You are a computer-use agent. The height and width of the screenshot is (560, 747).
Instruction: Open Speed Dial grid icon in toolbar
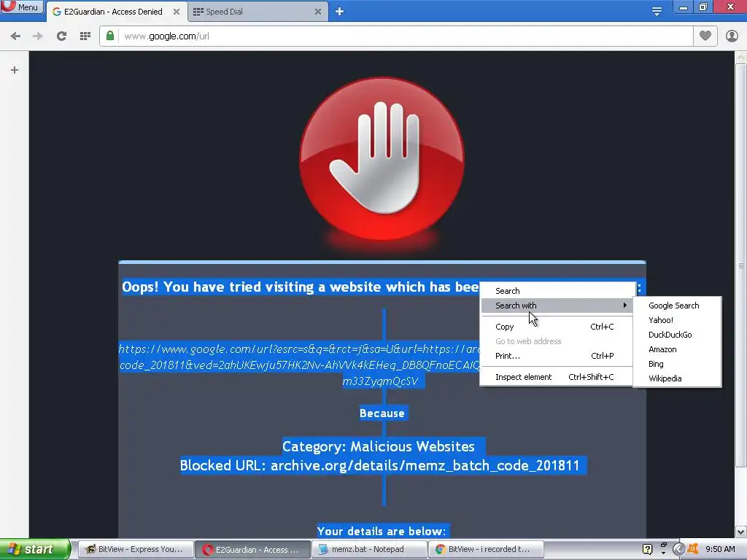85,36
